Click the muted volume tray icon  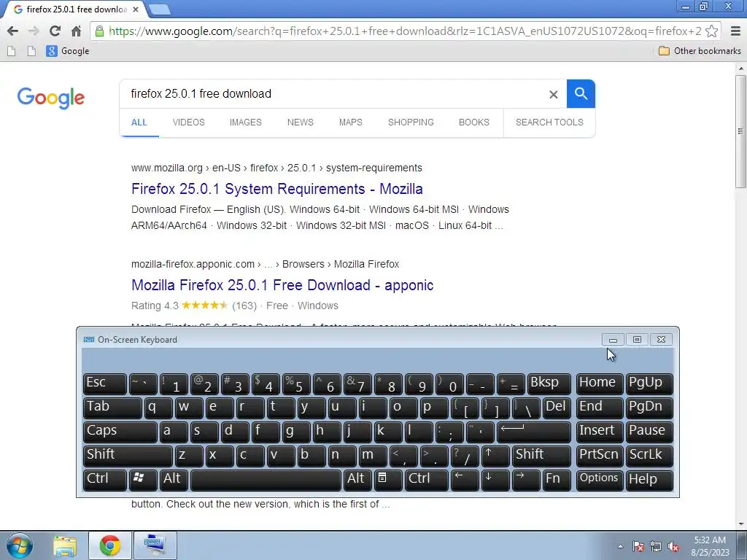pyautogui.click(x=673, y=546)
